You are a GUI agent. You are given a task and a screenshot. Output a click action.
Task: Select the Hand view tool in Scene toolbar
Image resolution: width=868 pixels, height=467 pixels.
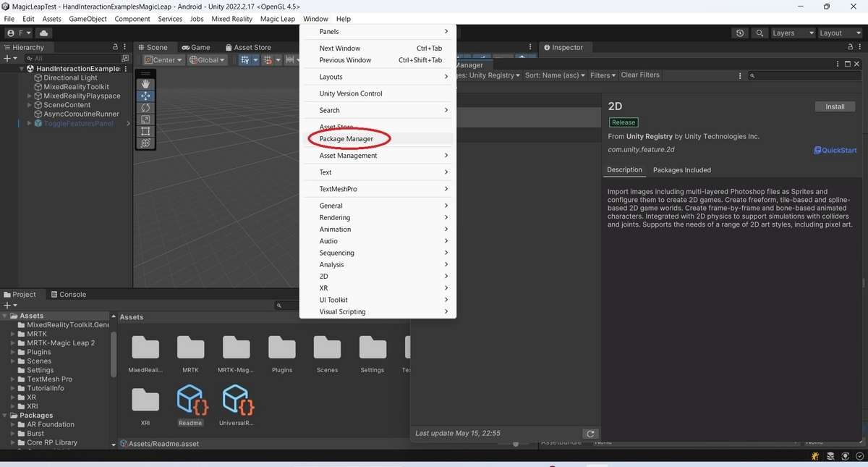pyautogui.click(x=145, y=84)
